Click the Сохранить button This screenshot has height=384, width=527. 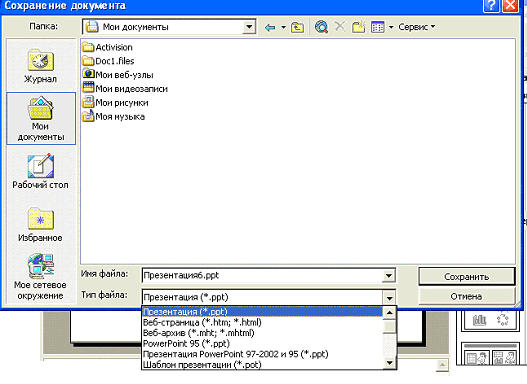coord(467,277)
